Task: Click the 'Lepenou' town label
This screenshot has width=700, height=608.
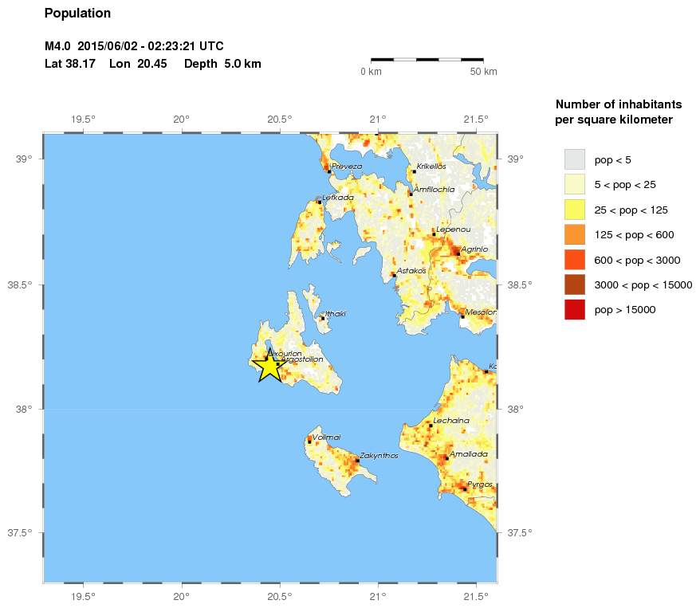Action: pyautogui.click(x=454, y=229)
